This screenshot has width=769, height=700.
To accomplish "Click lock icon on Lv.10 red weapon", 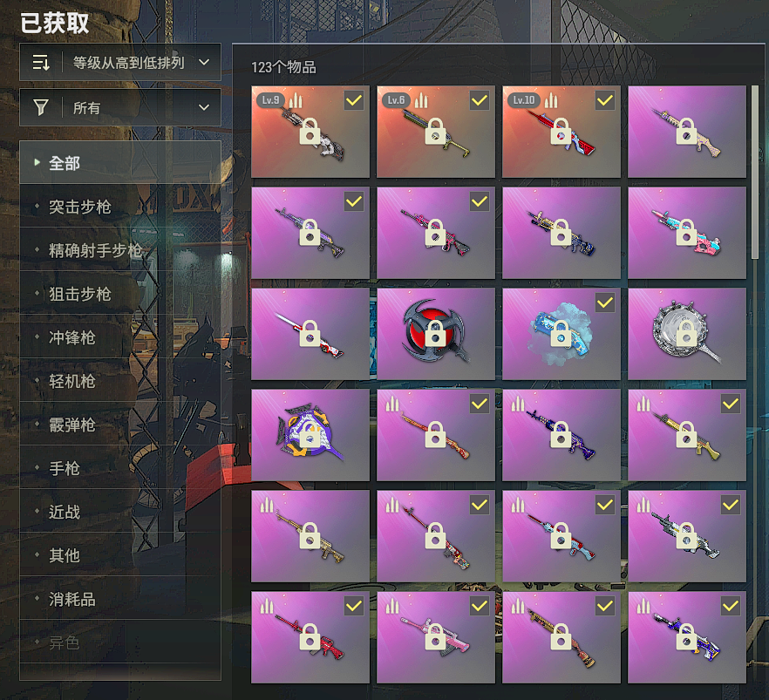I will click(x=561, y=132).
